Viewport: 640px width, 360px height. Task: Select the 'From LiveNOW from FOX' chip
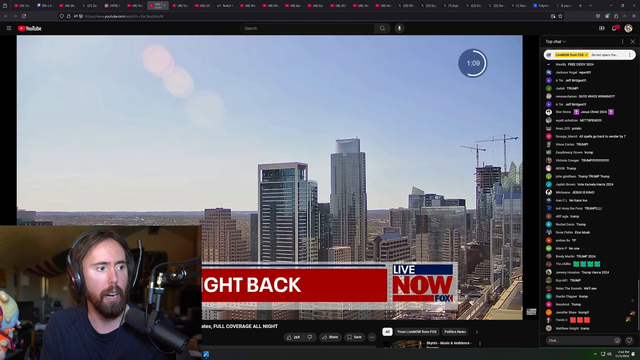tap(417, 332)
